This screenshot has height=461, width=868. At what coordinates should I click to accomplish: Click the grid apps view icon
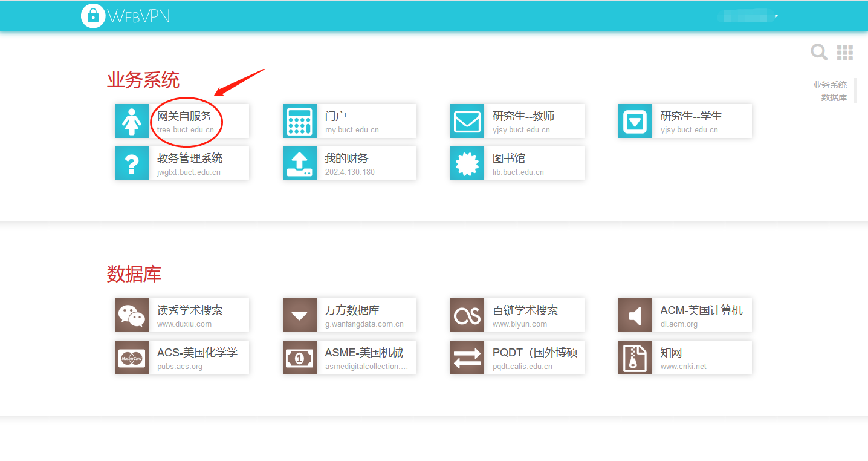[844, 53]
